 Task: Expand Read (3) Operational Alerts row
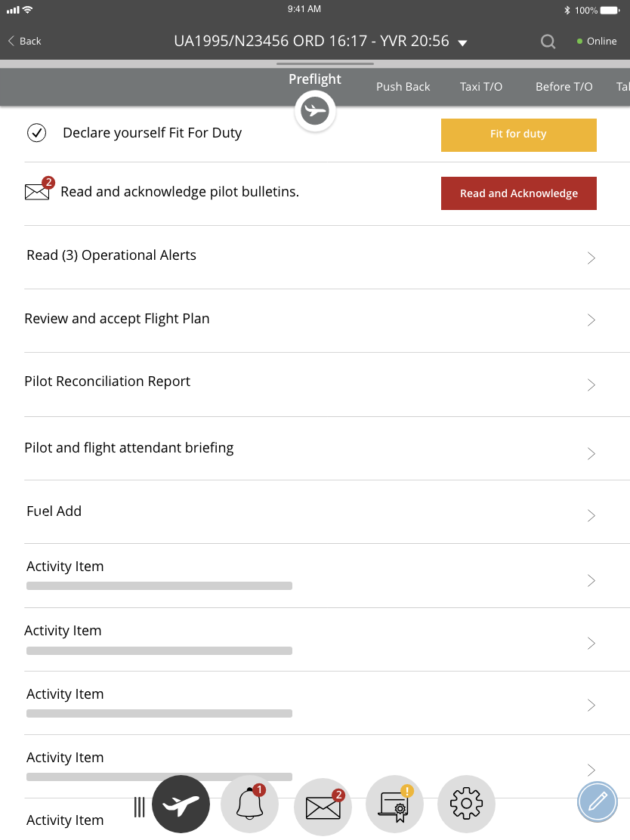[x=591, y=258]
